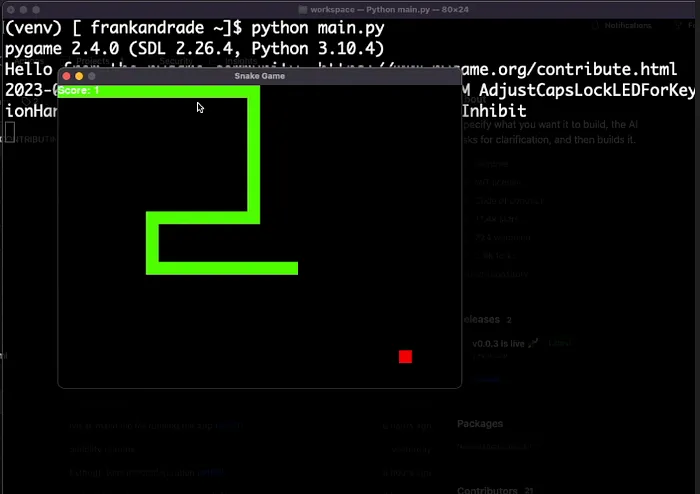The width and height of the screenshot is (700, 494).
Task: Select the dimmed Insights tab
Action: pyautogui.click(x=241, y=61)
